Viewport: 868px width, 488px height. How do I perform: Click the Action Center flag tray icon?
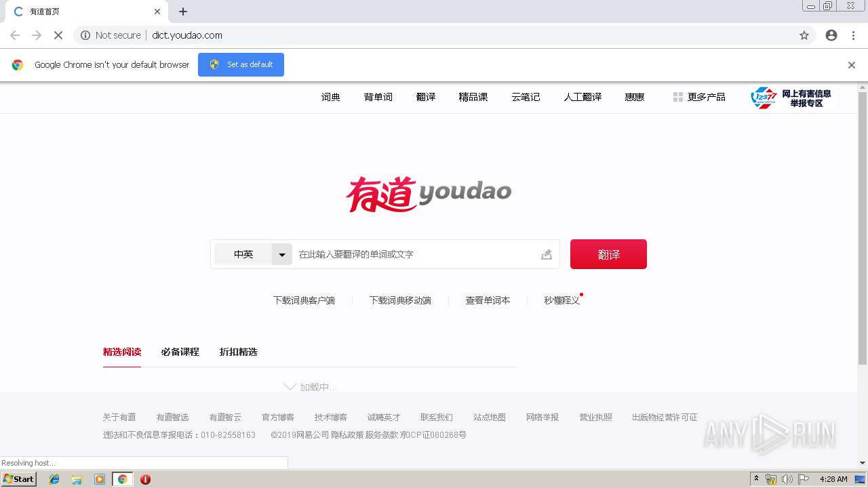coord(804,479)
